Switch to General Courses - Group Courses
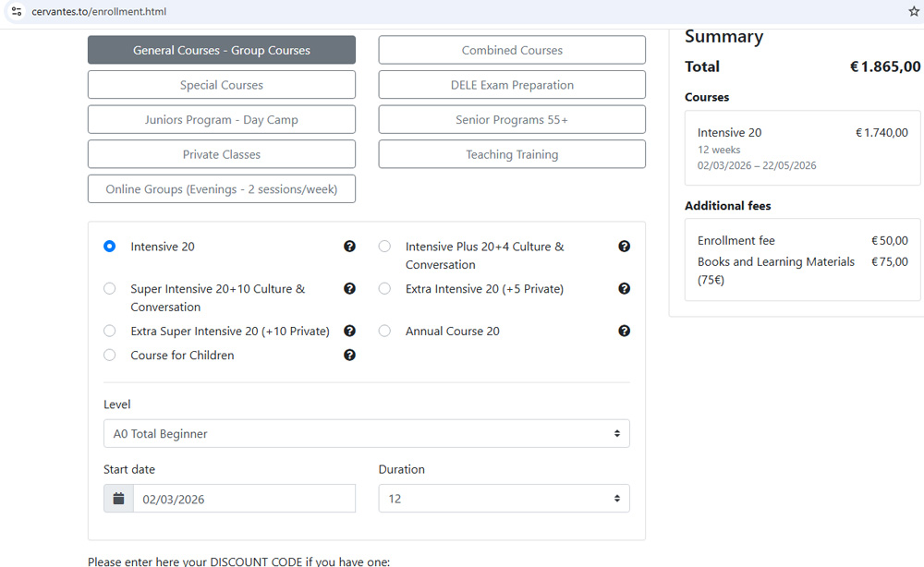This screenshot has width=924, height=567. pos(222,50)
